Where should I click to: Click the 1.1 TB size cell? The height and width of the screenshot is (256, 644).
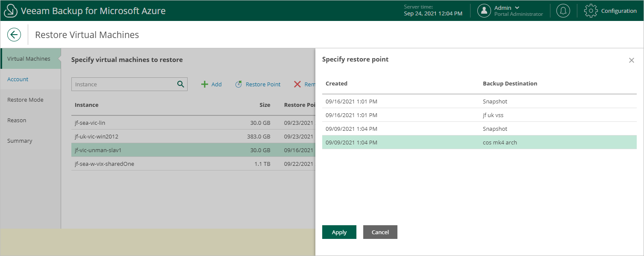(x=262, y=164)
